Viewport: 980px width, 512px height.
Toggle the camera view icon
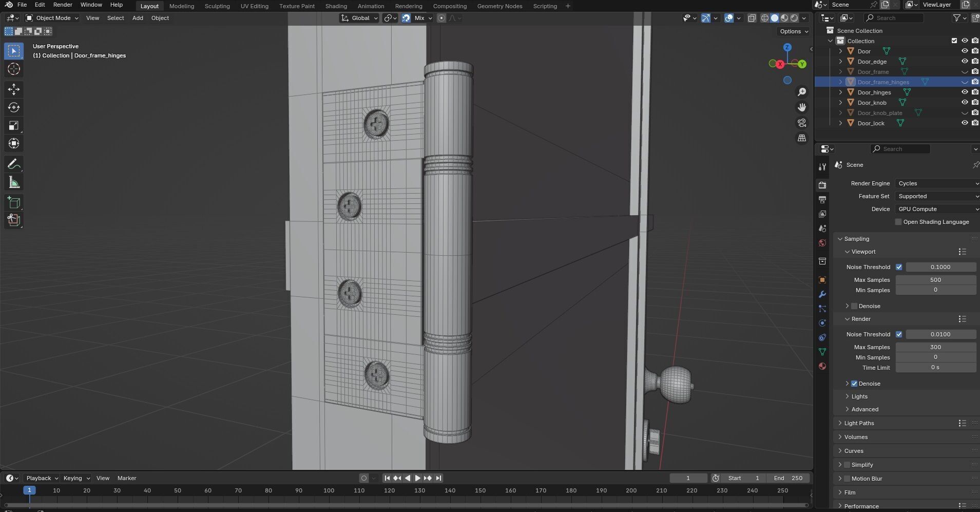click(x=802, y=123)
